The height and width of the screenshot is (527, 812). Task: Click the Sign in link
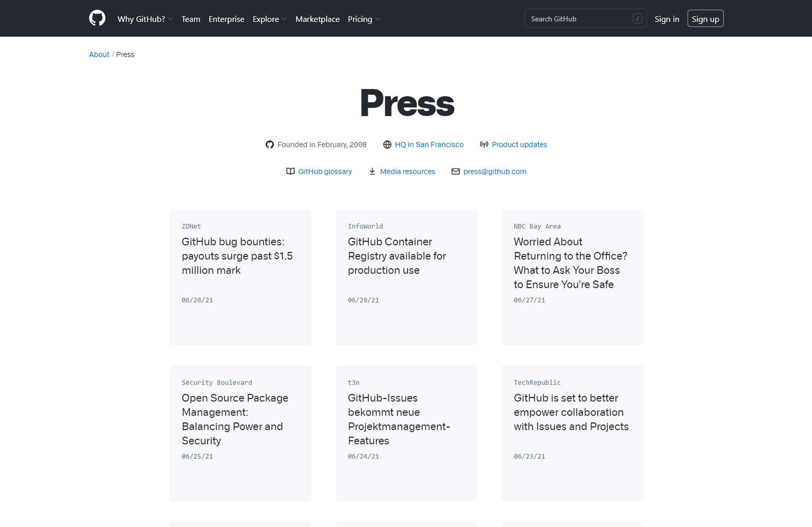coord(667,19)
